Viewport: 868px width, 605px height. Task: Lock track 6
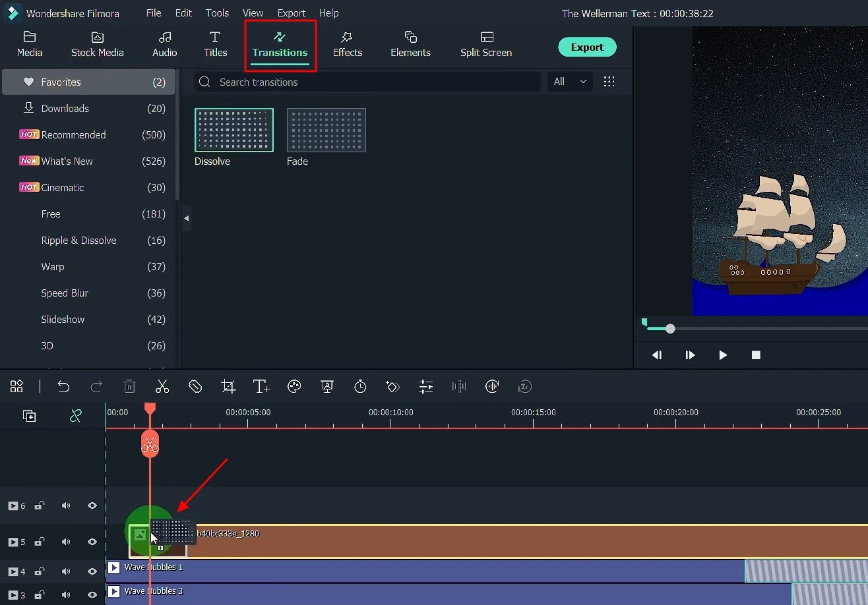coord(40,505)
